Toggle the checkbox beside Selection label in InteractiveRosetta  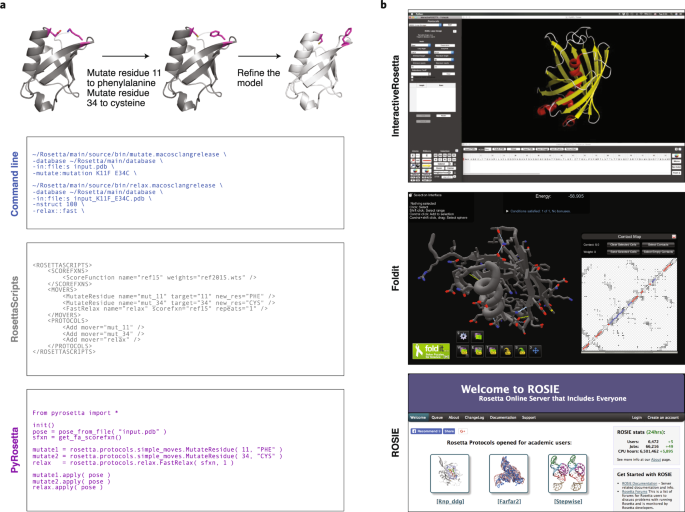coord(457,150)
